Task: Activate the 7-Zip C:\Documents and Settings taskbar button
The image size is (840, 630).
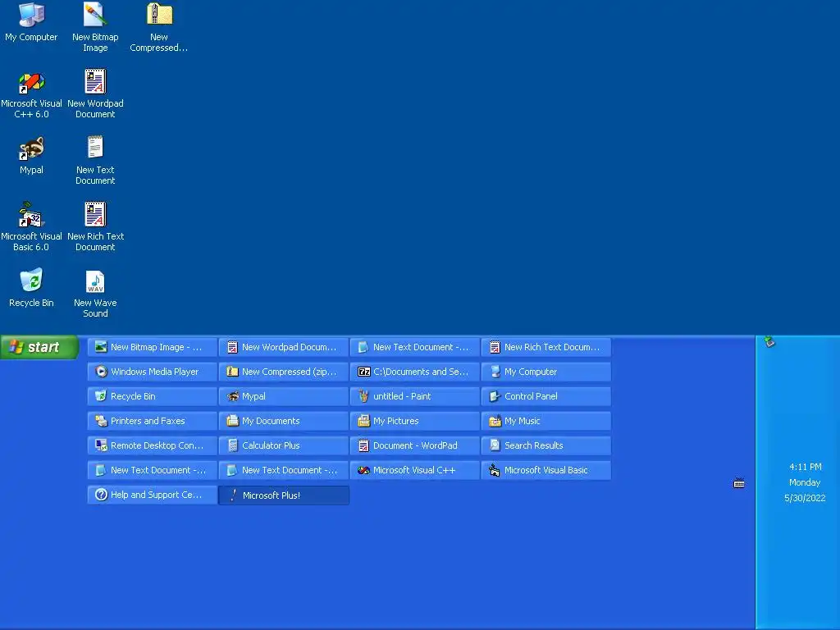Action: tap(414, 372)
